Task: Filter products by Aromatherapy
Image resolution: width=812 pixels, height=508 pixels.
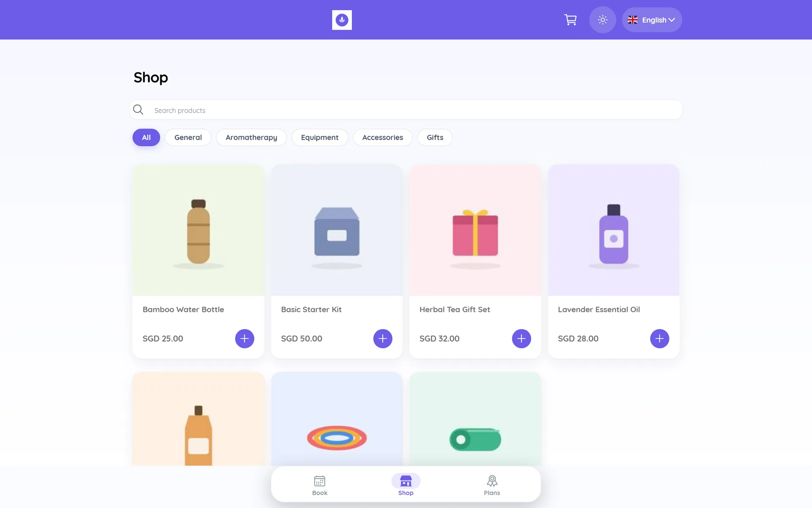Action: [251, 138]
